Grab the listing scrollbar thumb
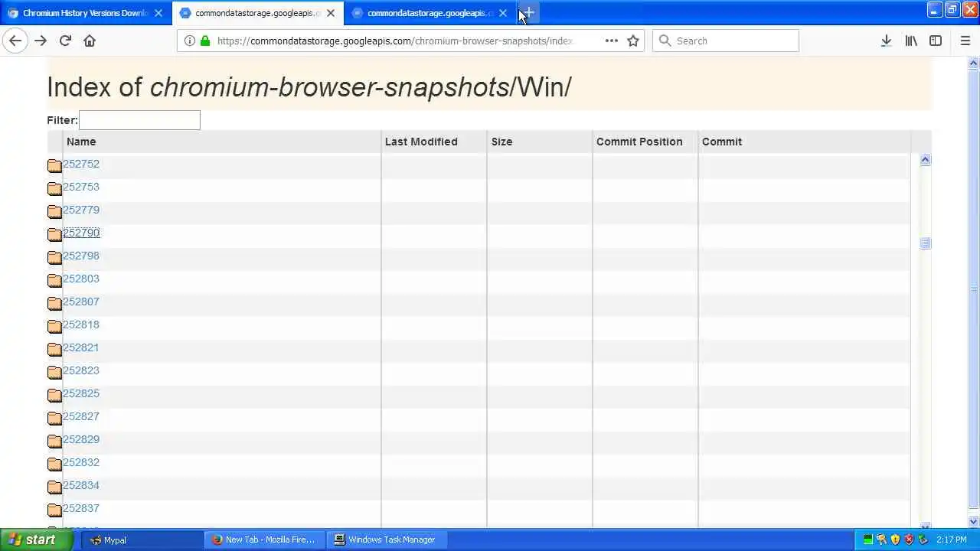This screenshot has height=551, width=980. click(x=925, y=243)
